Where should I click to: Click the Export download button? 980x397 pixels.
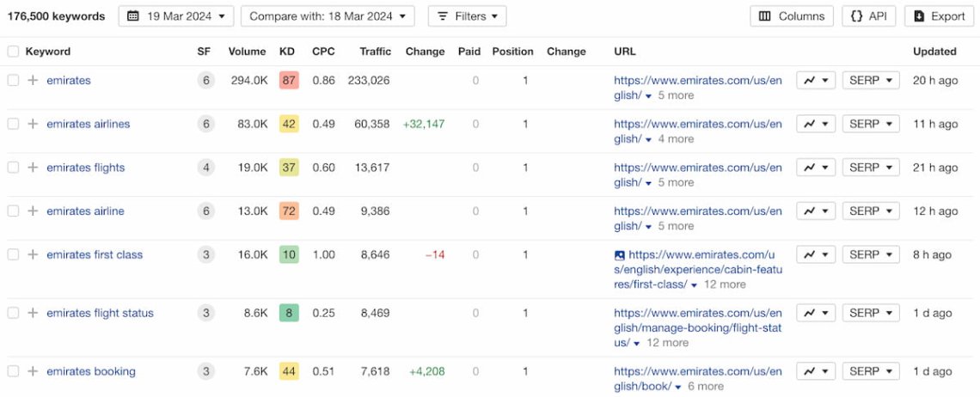click(x=939, y=16)
